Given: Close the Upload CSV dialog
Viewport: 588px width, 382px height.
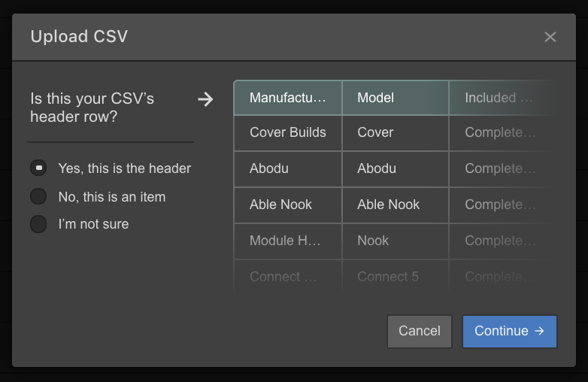Looking at the screenshot, I should click(x=550, y=37).
